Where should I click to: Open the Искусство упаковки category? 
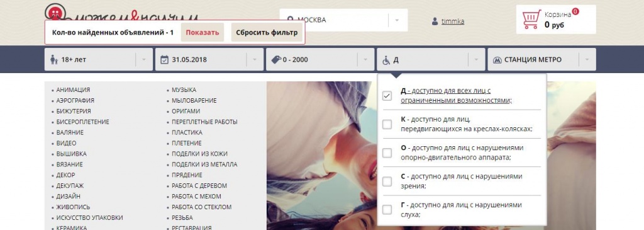click(x=89, y=217)
